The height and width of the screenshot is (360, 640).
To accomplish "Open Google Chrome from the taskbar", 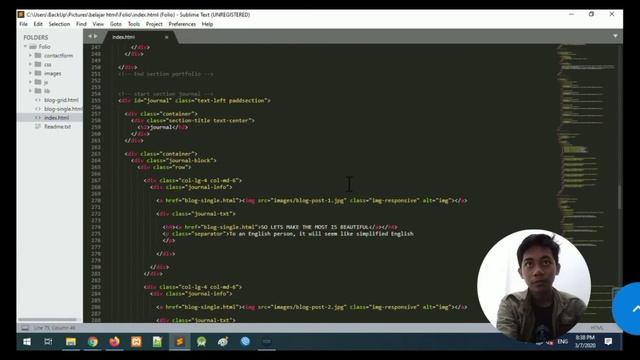I will click(x=93, y=342).
